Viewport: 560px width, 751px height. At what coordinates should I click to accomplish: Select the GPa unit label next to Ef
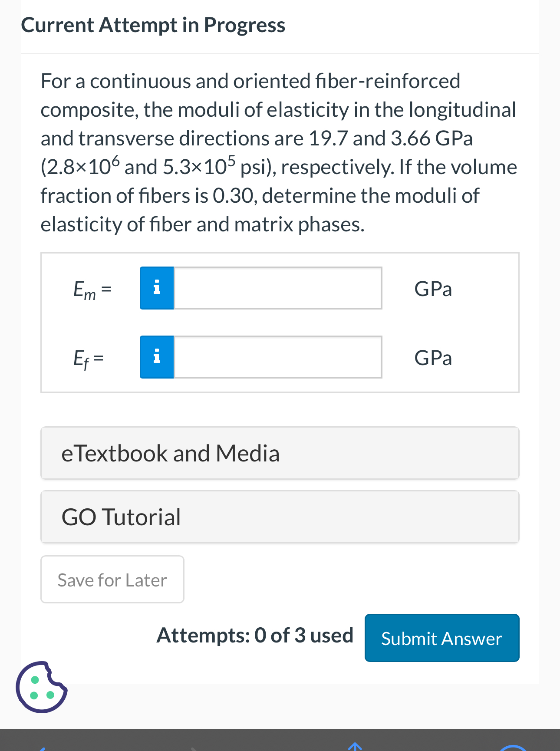pyautogui.click(x=433, y=358)
